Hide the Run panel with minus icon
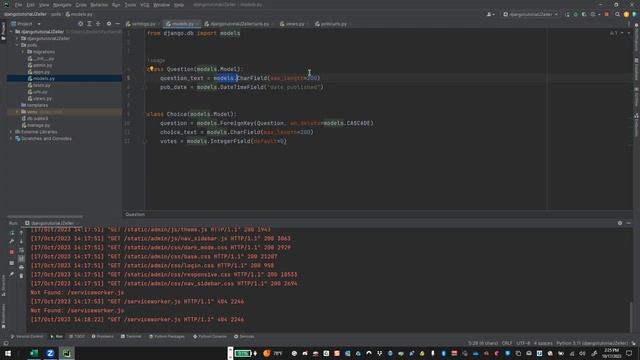Image resolution: width=640 pixels, height=360 pixels. pyautogui.click(x=629, y=223)
